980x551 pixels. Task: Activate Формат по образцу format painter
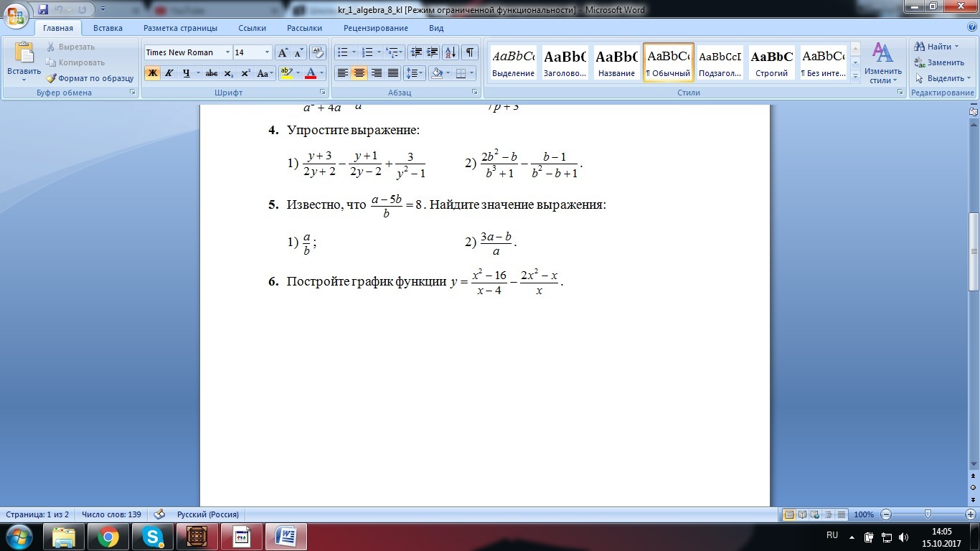click(x=90, y=78)
